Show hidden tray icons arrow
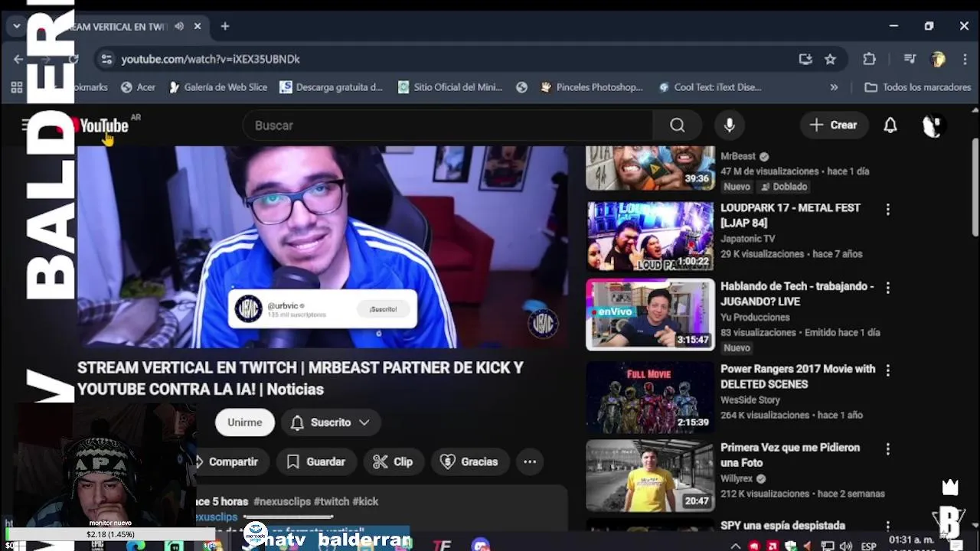 pos(736,546)
